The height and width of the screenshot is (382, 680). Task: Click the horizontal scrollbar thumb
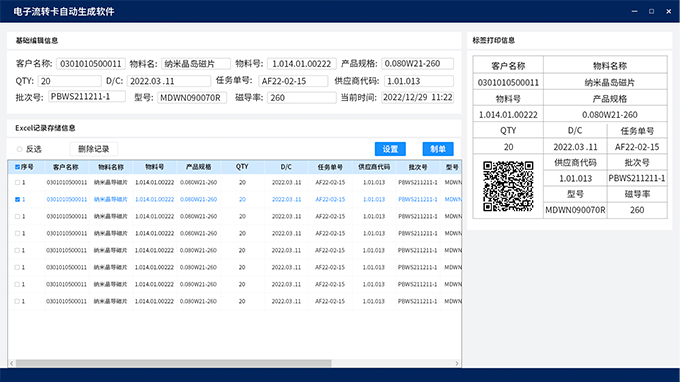click(173, 363)
